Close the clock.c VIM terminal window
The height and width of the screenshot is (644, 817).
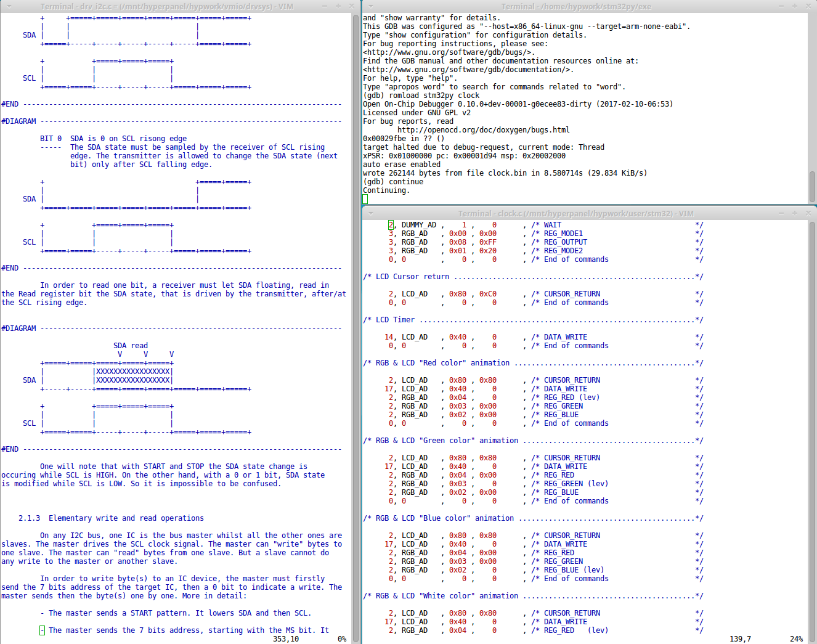click(808, 213)
